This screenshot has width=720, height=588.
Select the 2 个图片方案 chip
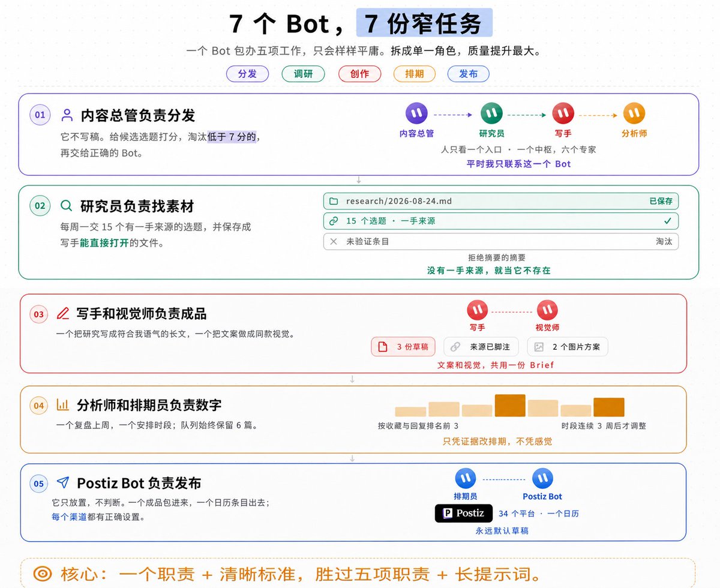567,347
